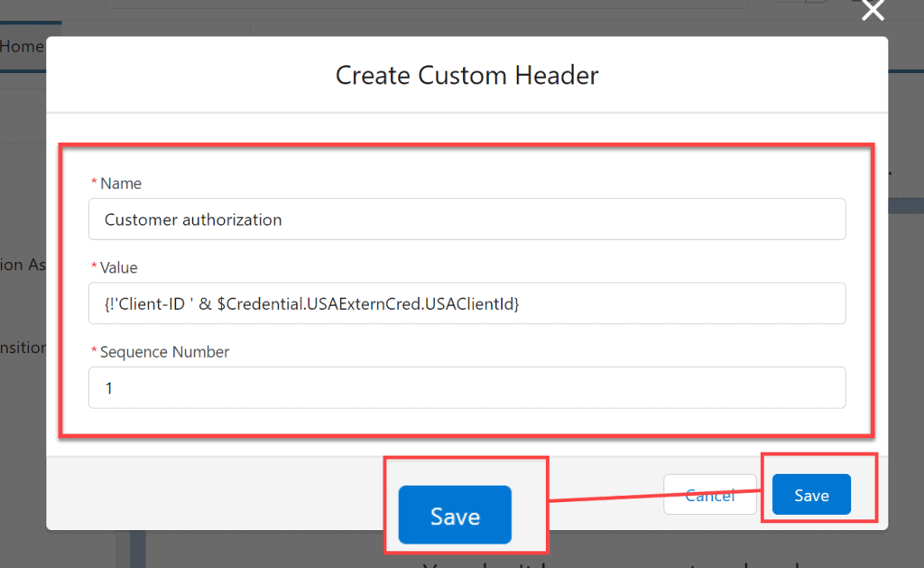The height and width of the screenshot is (568, 924).
Task: Click the required Value field label
Action: pyautogui.click(x=120, y=267)
